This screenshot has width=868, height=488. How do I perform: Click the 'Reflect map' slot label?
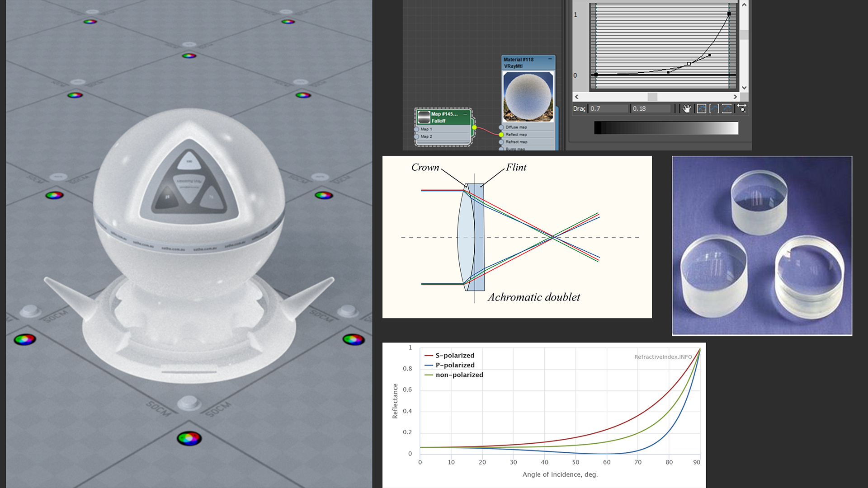[516, 135]
